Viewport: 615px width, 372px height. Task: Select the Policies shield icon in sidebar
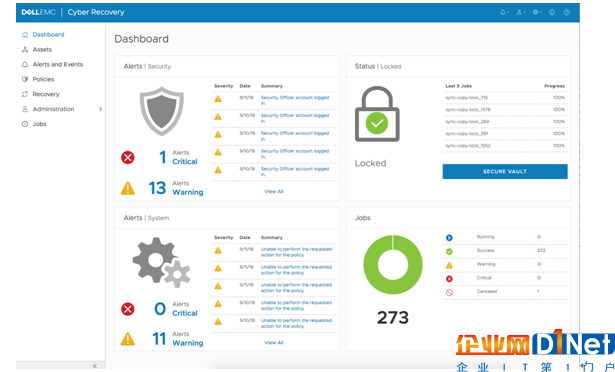[x=25, y=79]
